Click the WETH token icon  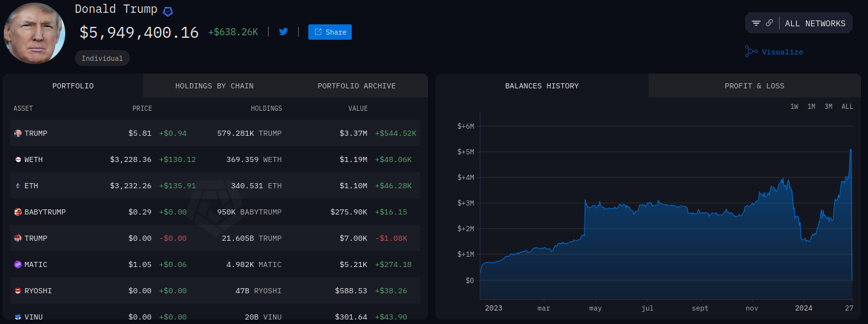(18, 159)
